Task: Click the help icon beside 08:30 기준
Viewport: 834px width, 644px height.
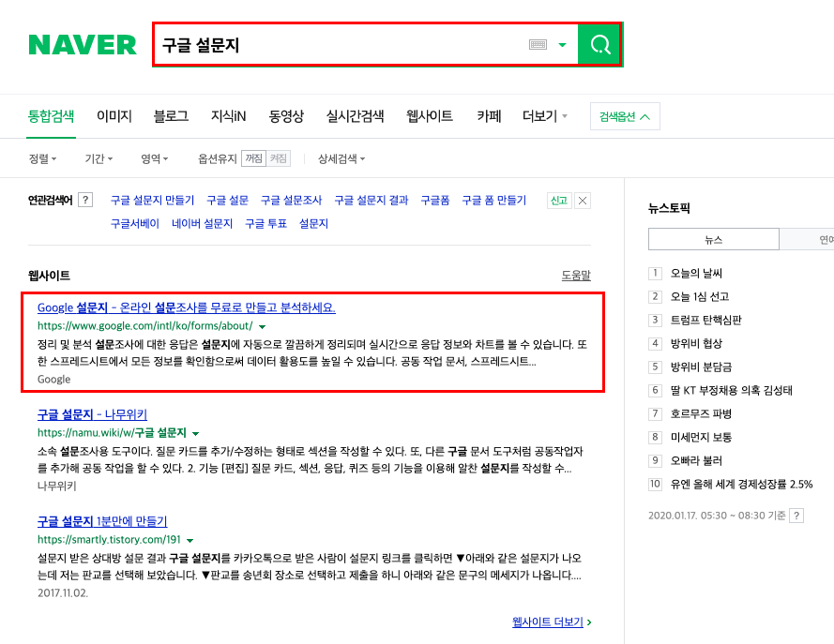Action: point(796,516)
